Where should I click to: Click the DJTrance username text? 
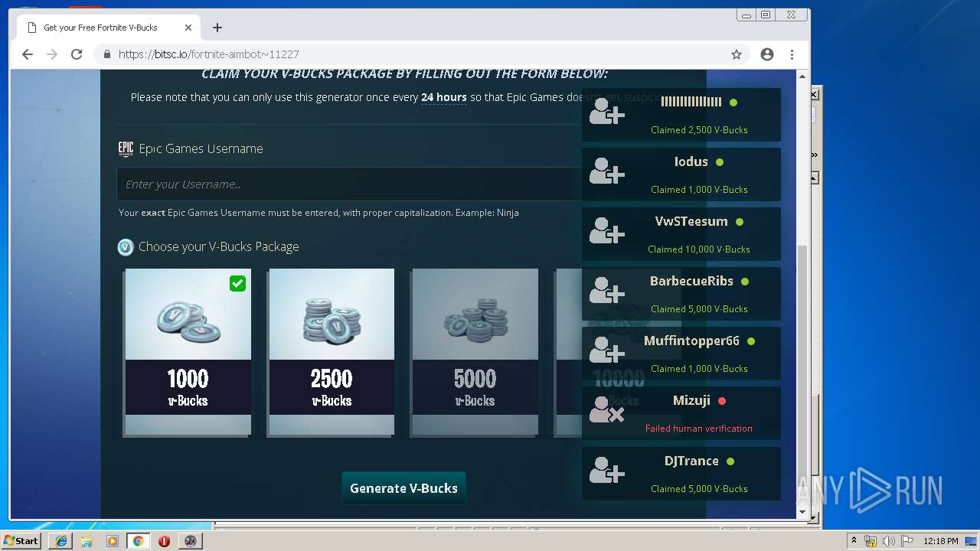click(x=691, y=461)
